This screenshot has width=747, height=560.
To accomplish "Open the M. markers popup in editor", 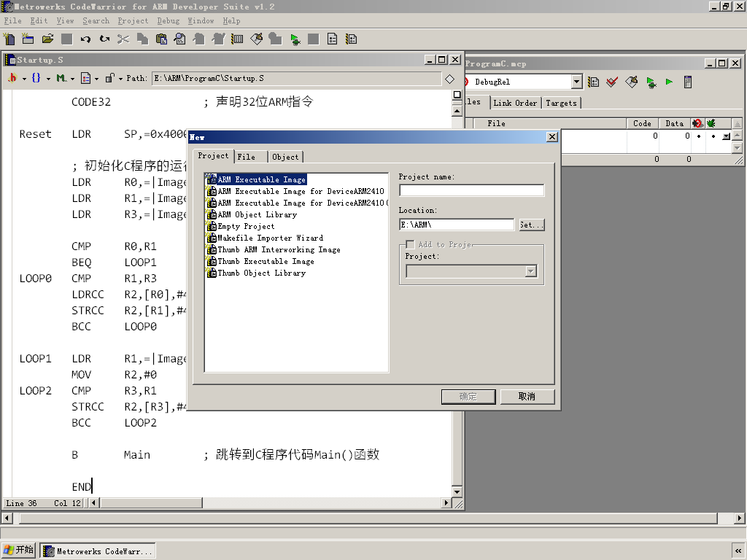I will [x=65, y=78].
